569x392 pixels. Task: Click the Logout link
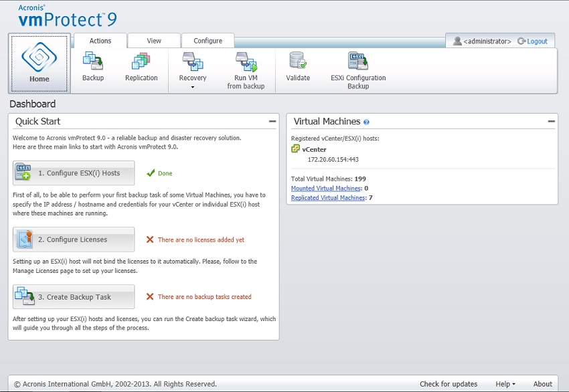[x=537, y=41]
